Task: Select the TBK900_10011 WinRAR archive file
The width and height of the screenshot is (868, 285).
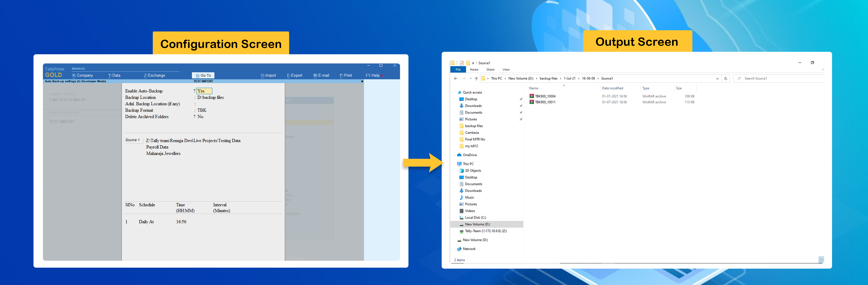Action: point(542,102)
